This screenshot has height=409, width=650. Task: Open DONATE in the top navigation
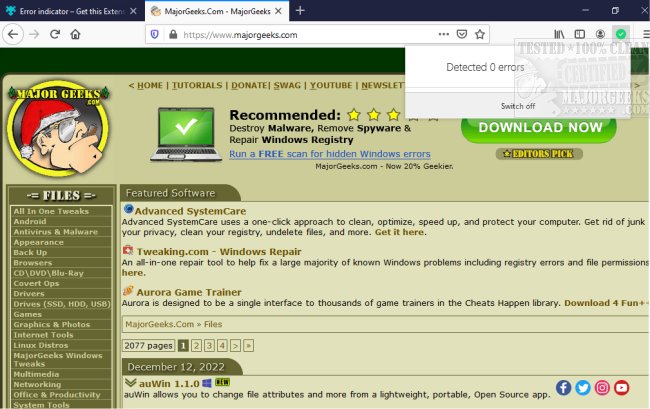point(249,85)
